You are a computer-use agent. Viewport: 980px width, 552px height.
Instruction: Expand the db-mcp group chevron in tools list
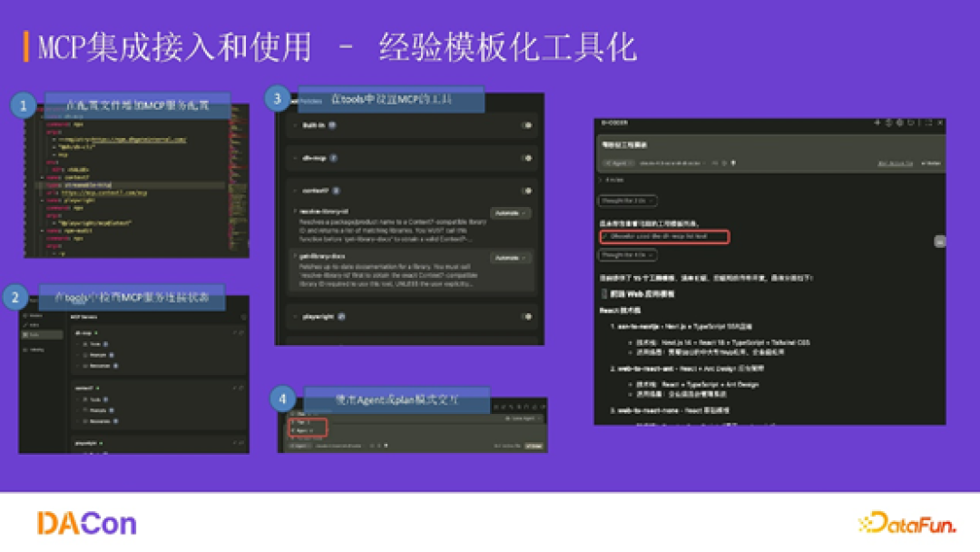pyautogui.click(x=295, y=158)
